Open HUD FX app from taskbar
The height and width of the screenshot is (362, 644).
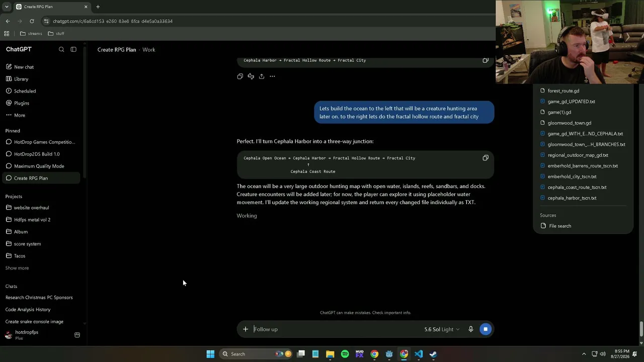[360, 354]
